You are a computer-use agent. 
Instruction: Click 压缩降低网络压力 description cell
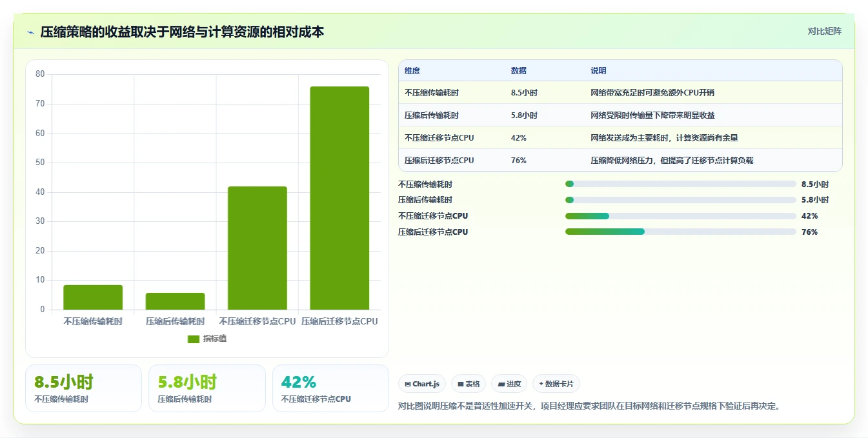click(x=672, y=161)
